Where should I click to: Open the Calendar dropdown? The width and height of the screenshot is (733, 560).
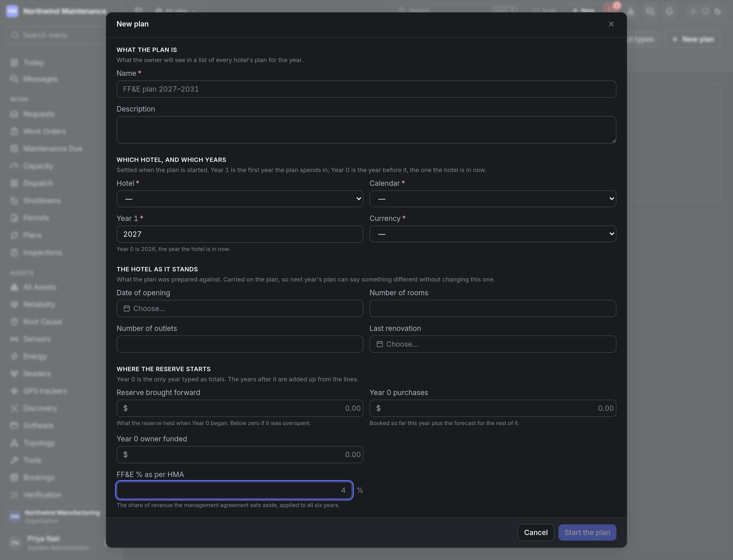pos(493,199)
